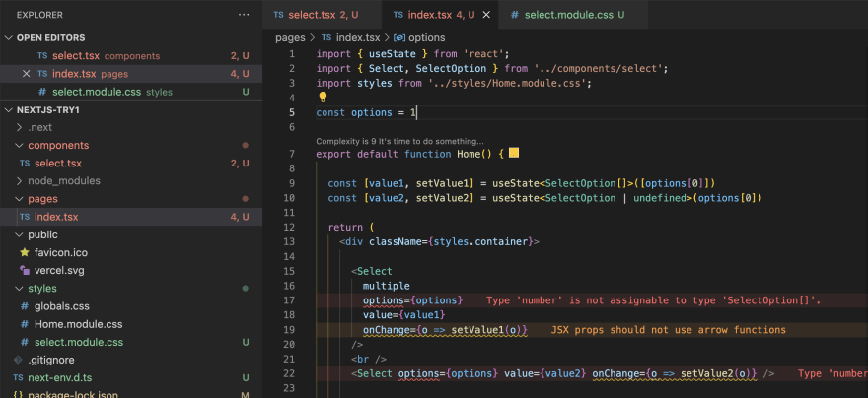The height and width of the screenshot is (398, 868).
Task: Click index.tsx in the breadcrumb path
Action: tap(358, 37)
